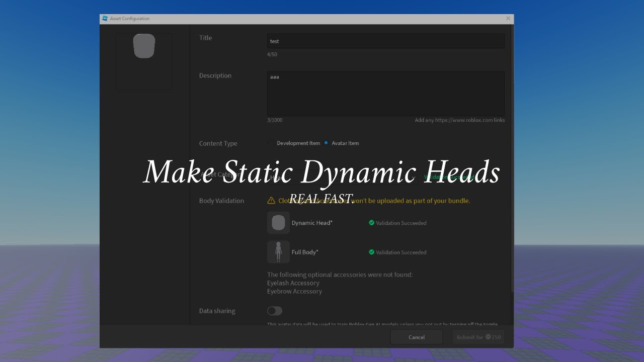The image size is (644, 362).
Task: Click the "Body Validation" label
Action: tap(221, 201)
